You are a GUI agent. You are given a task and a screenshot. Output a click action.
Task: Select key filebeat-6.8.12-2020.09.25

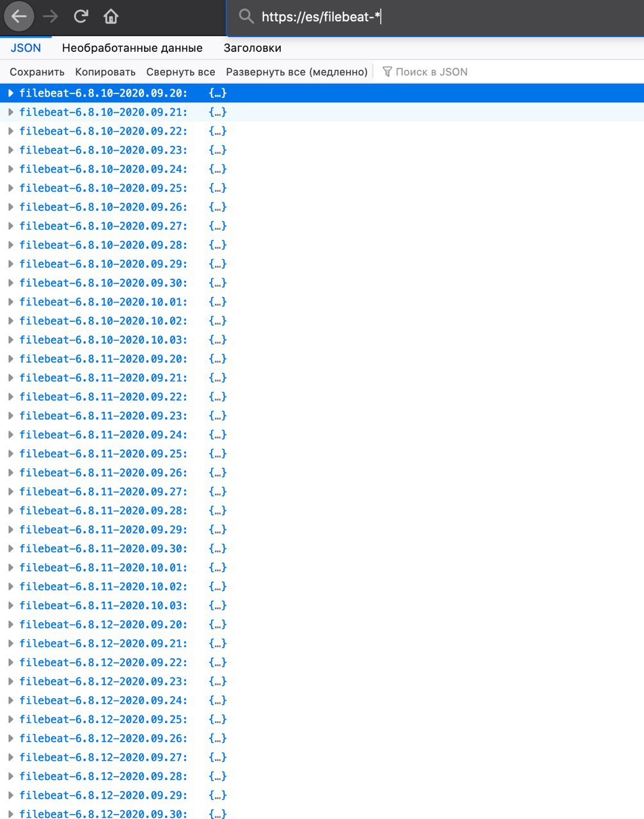coord(104,720)
